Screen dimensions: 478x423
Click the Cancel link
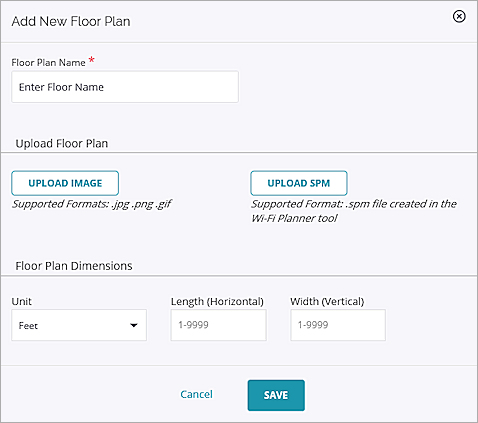tap(196, 394)
